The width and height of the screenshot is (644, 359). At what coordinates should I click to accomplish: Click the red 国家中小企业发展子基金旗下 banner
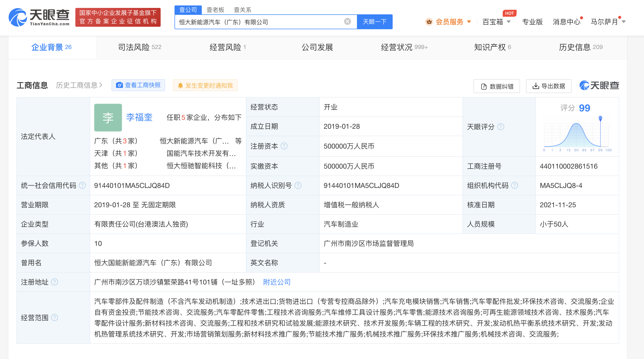(118, 17)
